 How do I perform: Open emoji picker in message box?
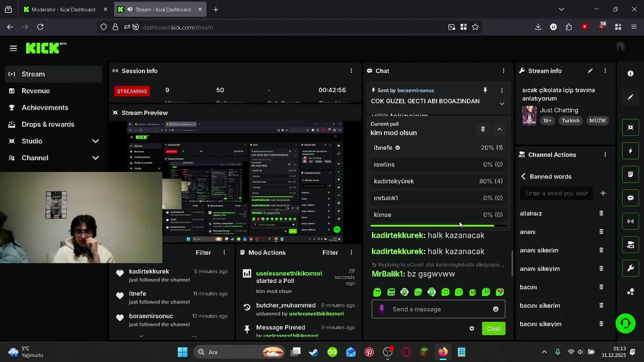(x=496, y=309)
